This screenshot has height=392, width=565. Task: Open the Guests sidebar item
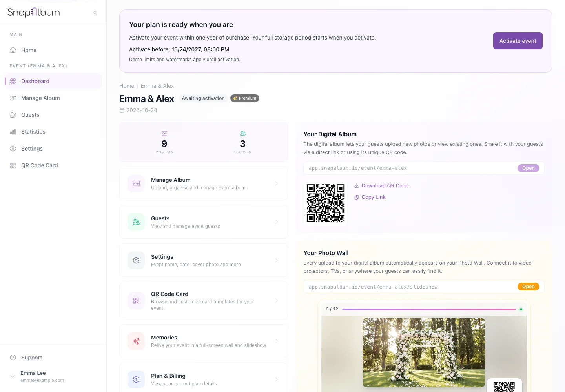(x=53, y=115)
